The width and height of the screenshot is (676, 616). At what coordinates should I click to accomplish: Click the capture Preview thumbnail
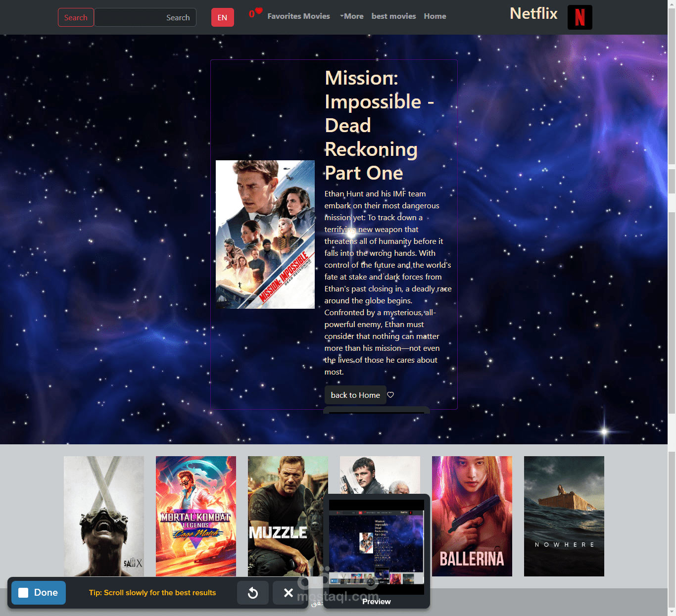click(377, 547)
